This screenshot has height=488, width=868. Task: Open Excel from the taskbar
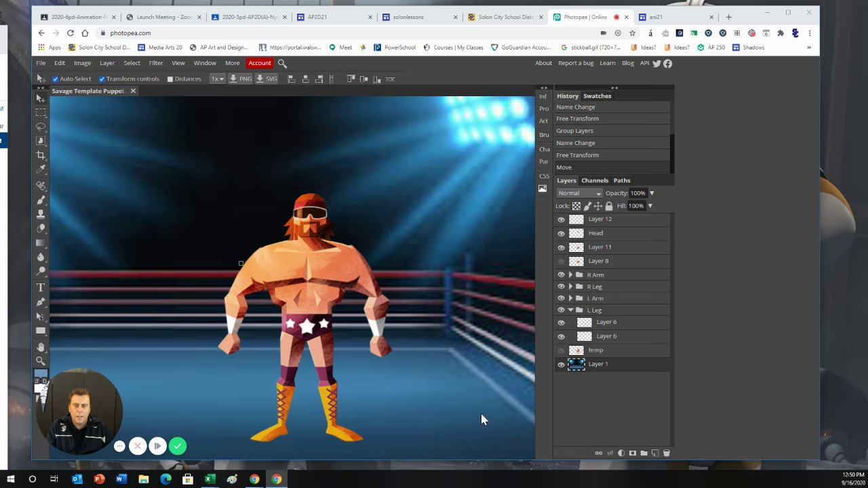click(210, 479)
